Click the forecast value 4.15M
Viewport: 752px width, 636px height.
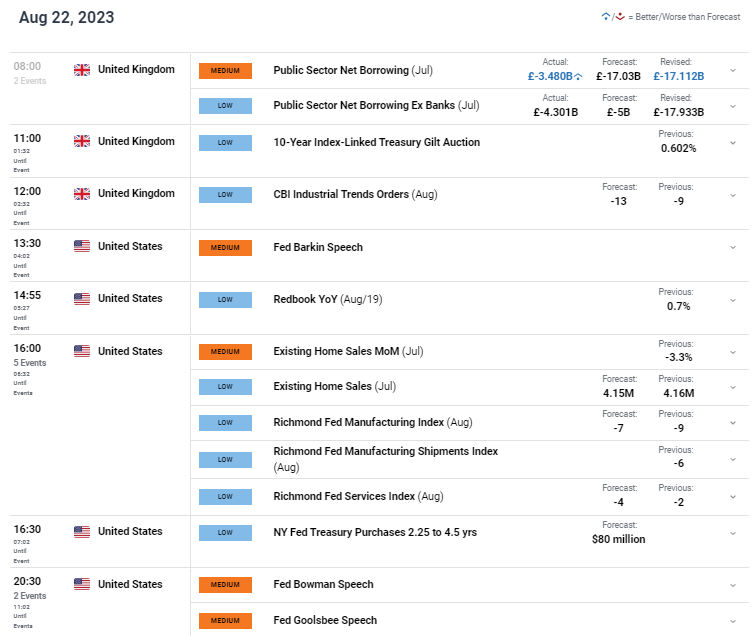pos(619,394)
